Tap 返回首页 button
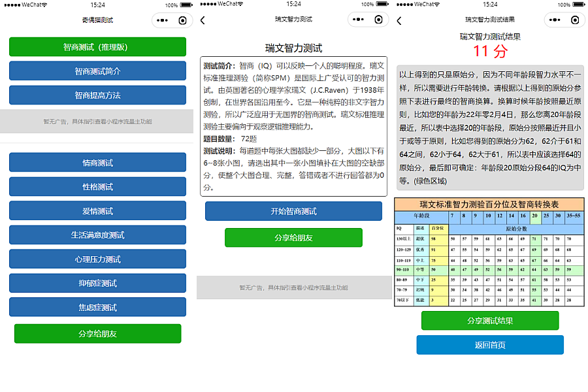 [x=489, y=345]
